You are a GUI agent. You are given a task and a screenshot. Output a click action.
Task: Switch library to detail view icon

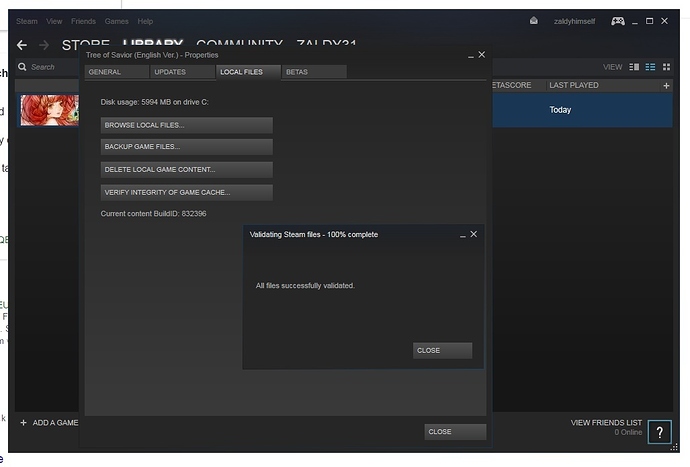tap(634, 67)
